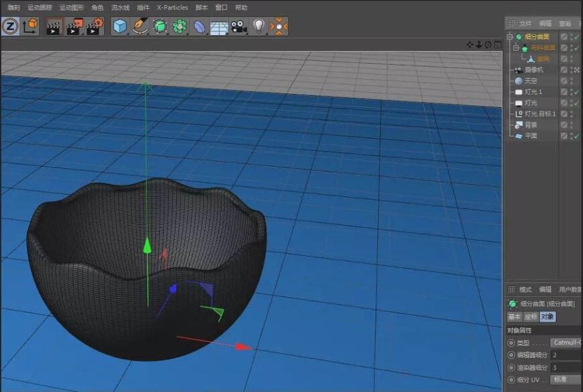
Task: Open Render Settings clapperboard with gear
Action: coord(95,27)
